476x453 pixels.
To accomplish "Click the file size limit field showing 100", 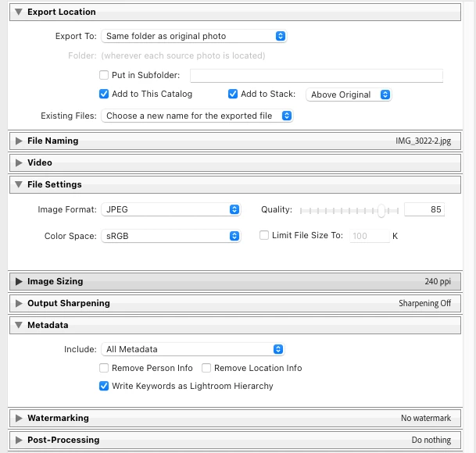I will point(370,236).
